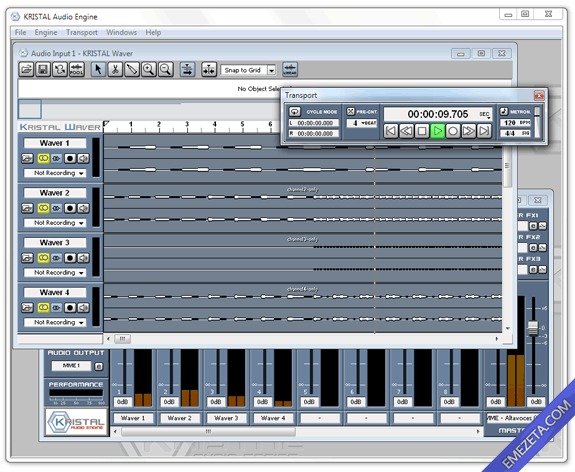Adjust the master fader knob in mixer

pyautogui.click(x=533, y=328)
